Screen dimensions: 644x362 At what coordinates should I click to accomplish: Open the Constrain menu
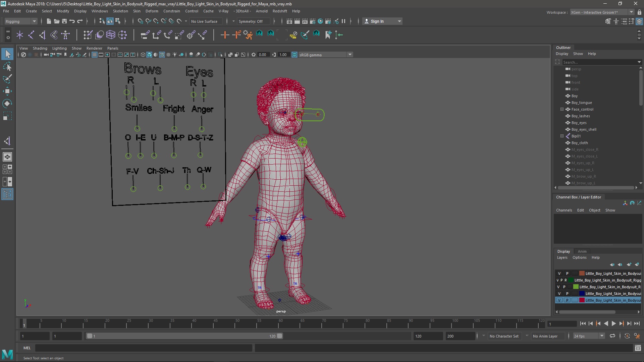click(171, 11)
